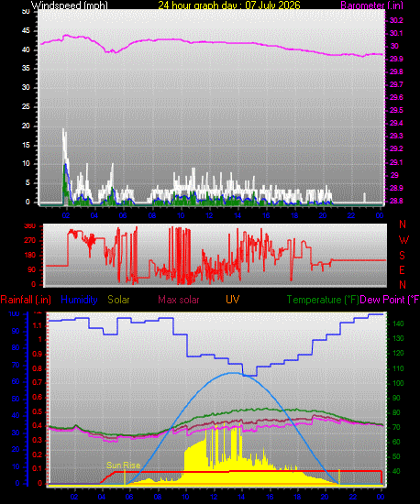The height and width of the screenshot is (504, 420).
Task: Click the 360 degree wind direction axis value
Action: (x=30, y=226)
